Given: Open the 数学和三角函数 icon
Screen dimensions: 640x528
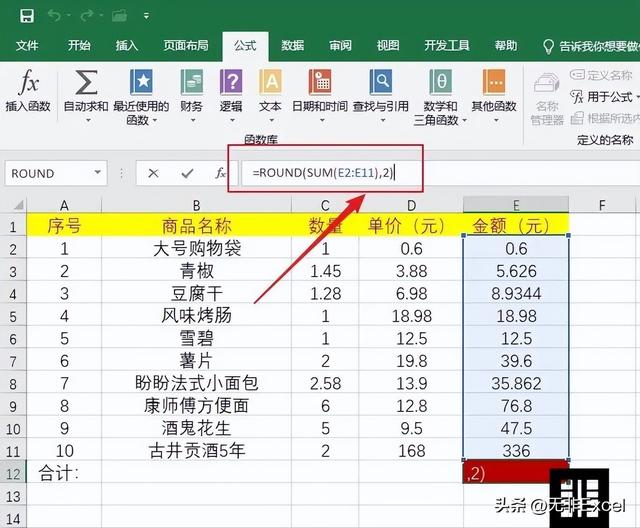Looking at the screenshot, I should (x=440, y=82).
